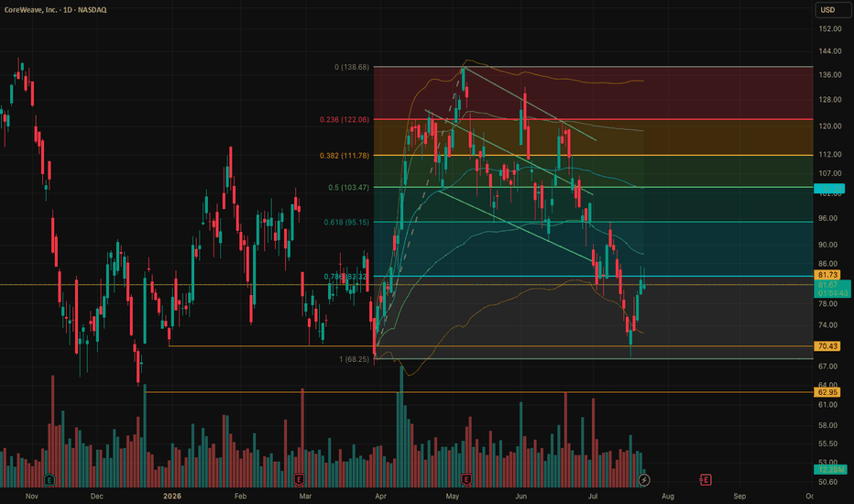Screen dimensions: 854x504
Task: Select the 81.67 current price label
Action: coord(832,289)
